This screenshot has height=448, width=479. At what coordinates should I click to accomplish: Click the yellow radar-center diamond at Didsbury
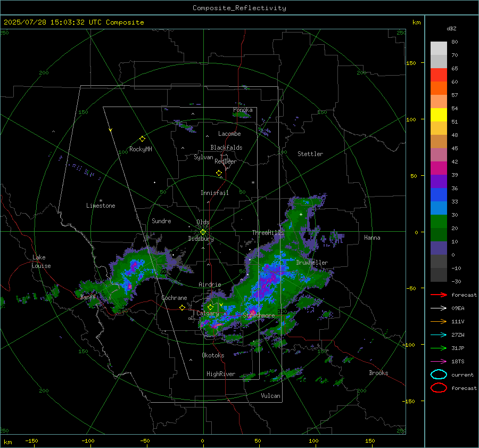click(x=203, y=232)
